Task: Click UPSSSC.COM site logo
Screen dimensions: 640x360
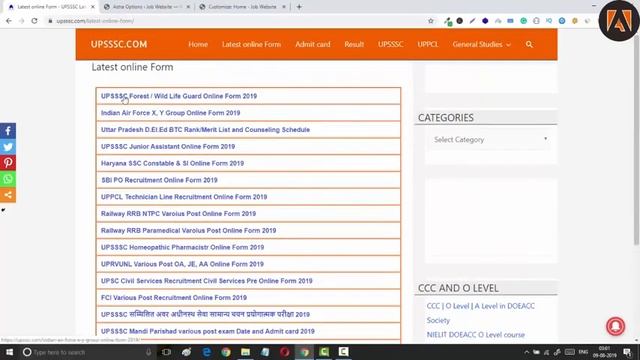Action: (x=119, y=44)
